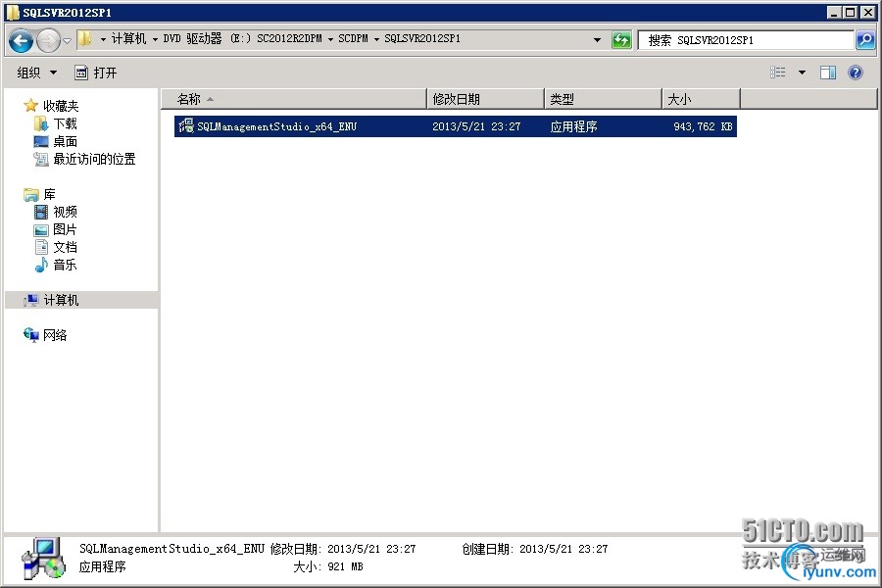882x588 pixels.
Task: Click the 打开 toolbar button
Action: pos(96,73)
